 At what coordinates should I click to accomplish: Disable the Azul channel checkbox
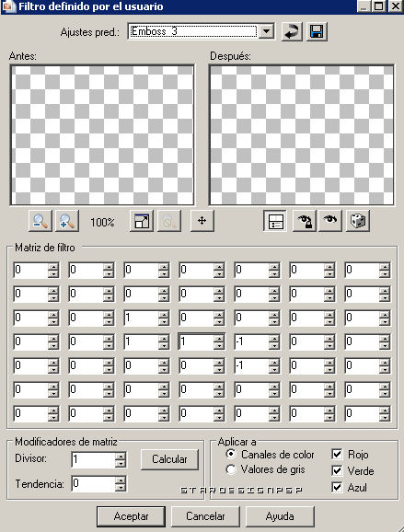[x=337, y=487]
